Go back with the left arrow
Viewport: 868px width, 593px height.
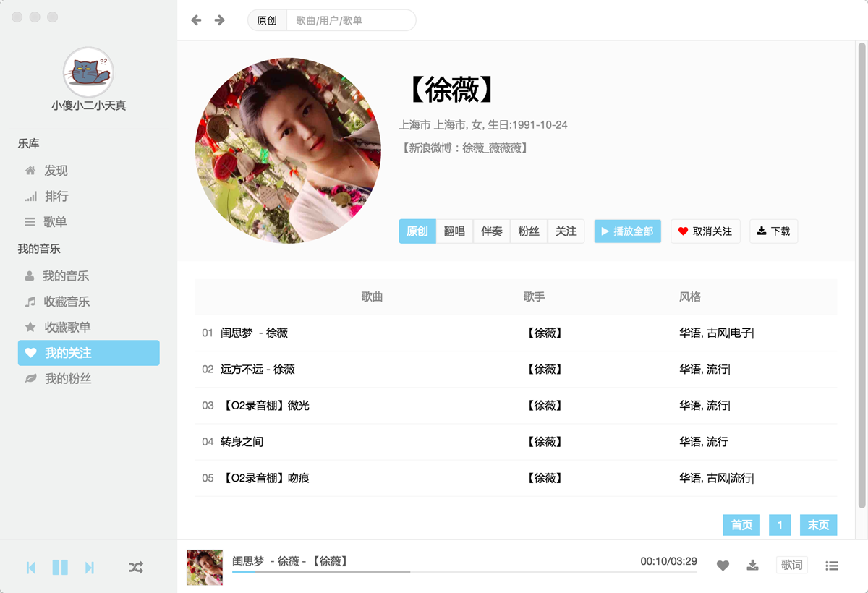(x=196, y=20)
